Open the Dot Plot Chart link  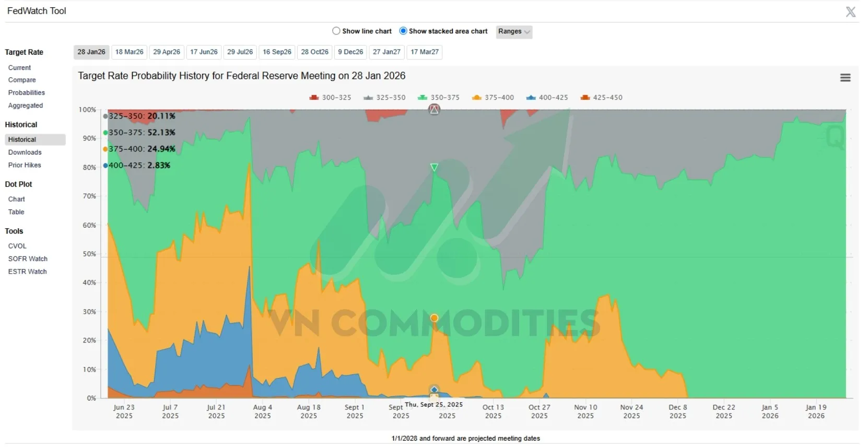pyautogui.click(x=17, y=199)
